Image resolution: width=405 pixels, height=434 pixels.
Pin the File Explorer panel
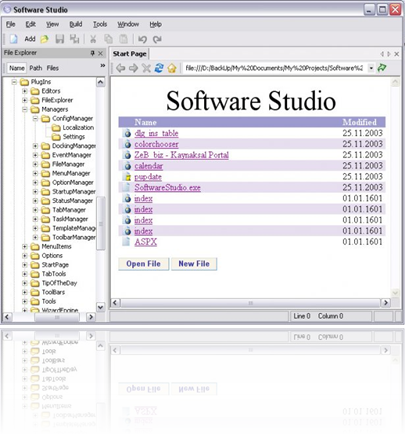tap(92, 53)
